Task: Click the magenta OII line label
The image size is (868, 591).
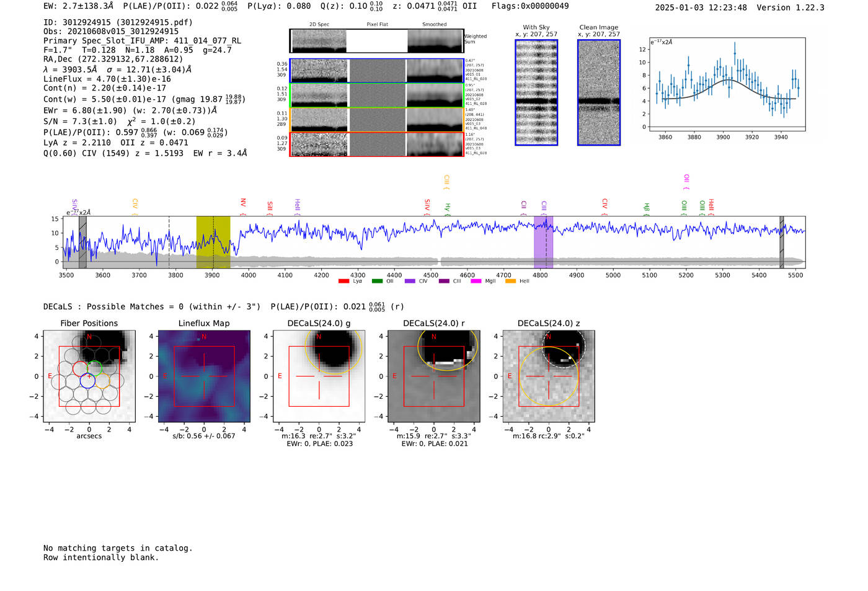Action: (x=686, y=182)
